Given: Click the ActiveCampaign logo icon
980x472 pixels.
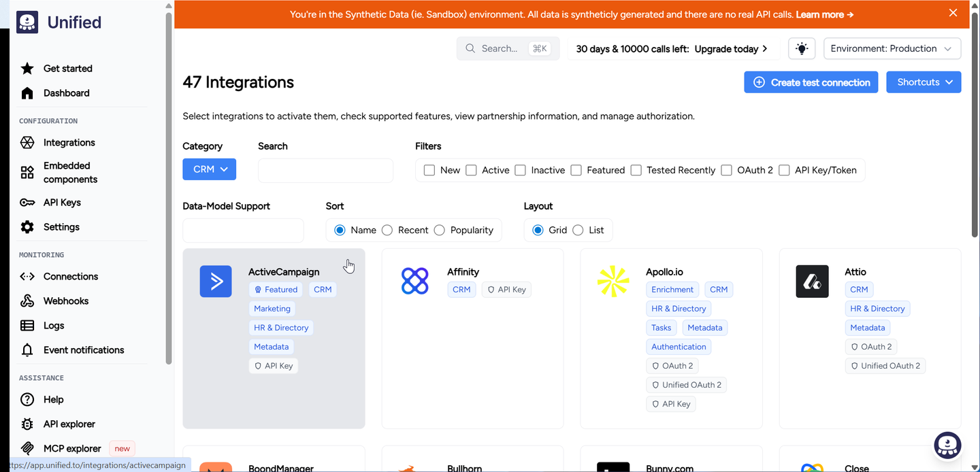Looking at the screenshot, I should [x=216, y=282].
